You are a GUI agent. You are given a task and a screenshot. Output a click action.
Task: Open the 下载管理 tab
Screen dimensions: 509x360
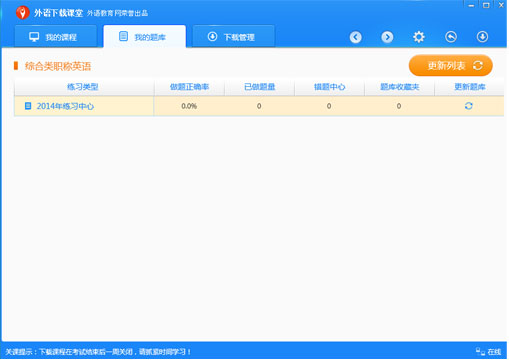234,36
